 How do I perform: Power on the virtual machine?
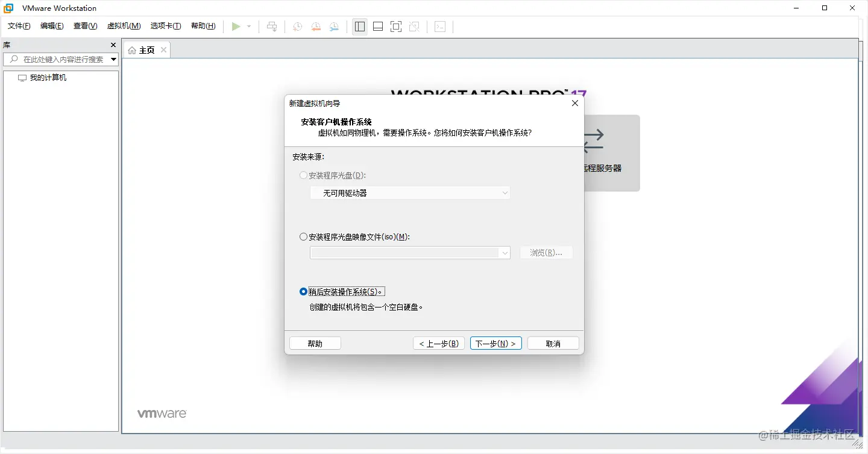pyautogui.click(x=237, y=26)
